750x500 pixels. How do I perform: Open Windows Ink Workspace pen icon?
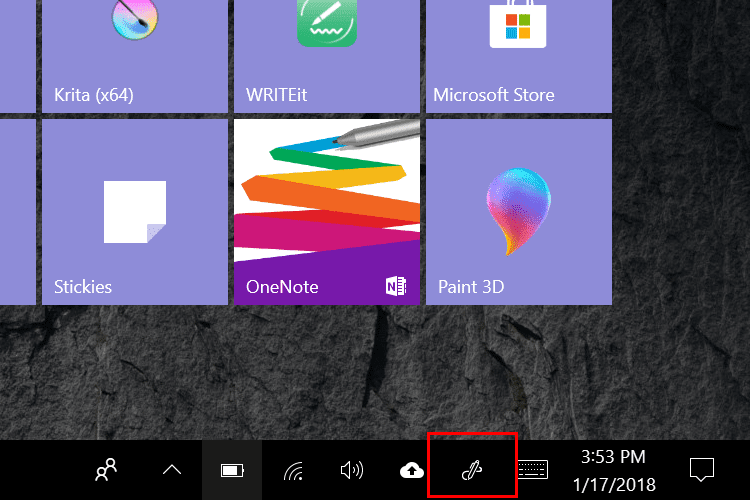coord(472,470)
